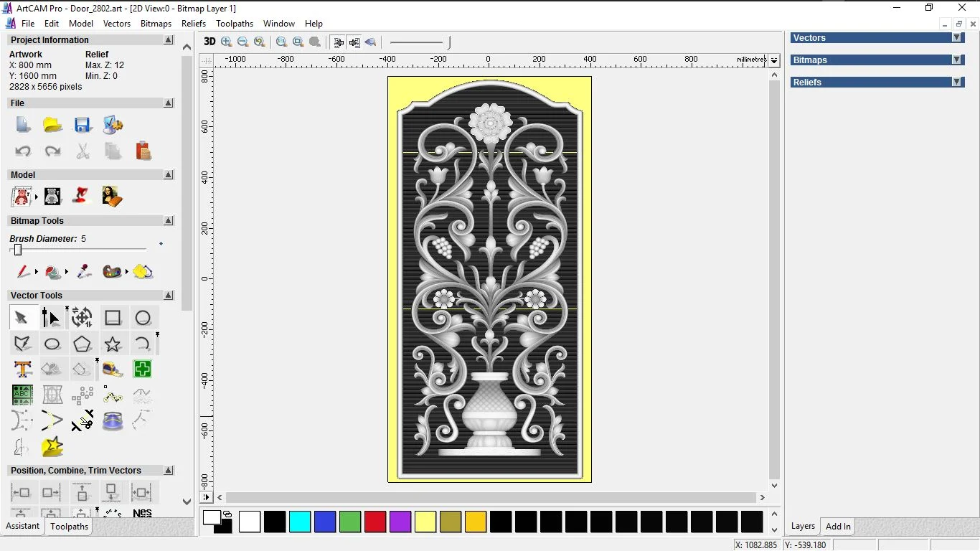
Task: Choose the Create Polygon tool
Action: pos(83,344)
